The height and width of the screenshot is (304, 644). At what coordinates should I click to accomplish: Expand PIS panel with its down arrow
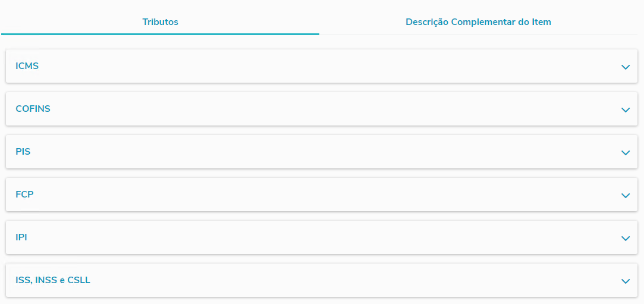click(x=625, y=153)
